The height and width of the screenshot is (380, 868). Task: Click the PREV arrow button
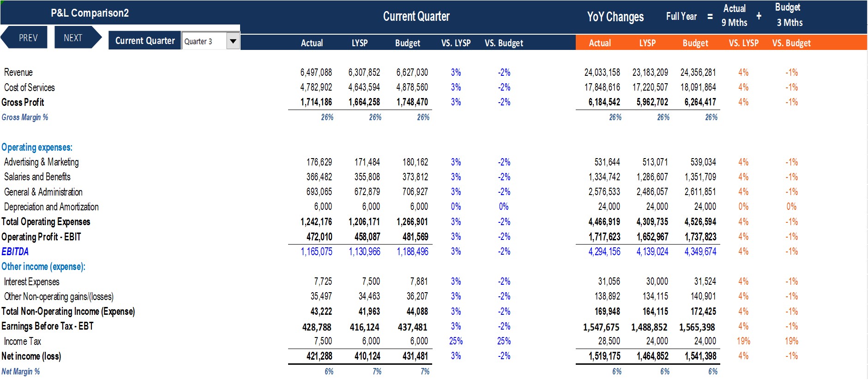[x=24, y=37]
